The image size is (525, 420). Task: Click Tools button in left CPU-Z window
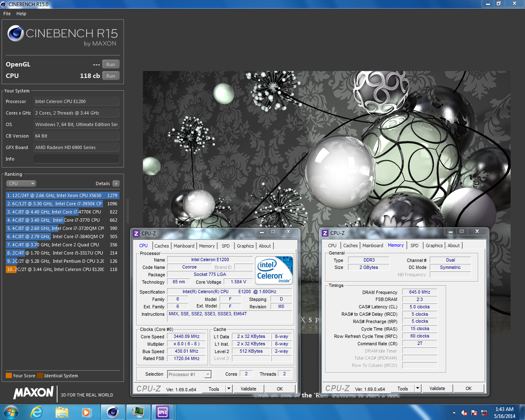click(214, 389)
